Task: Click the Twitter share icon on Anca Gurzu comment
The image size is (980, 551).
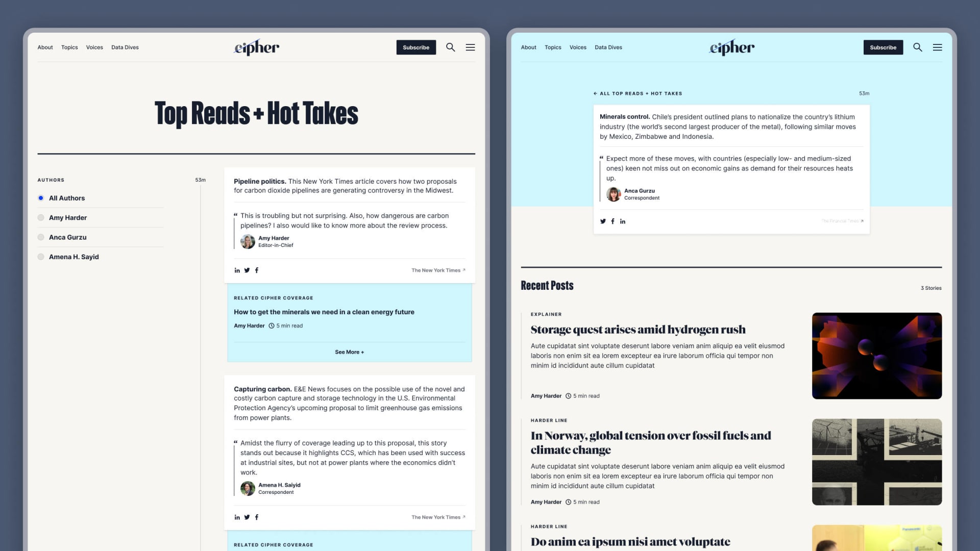Action: click(x=602, y=221)
